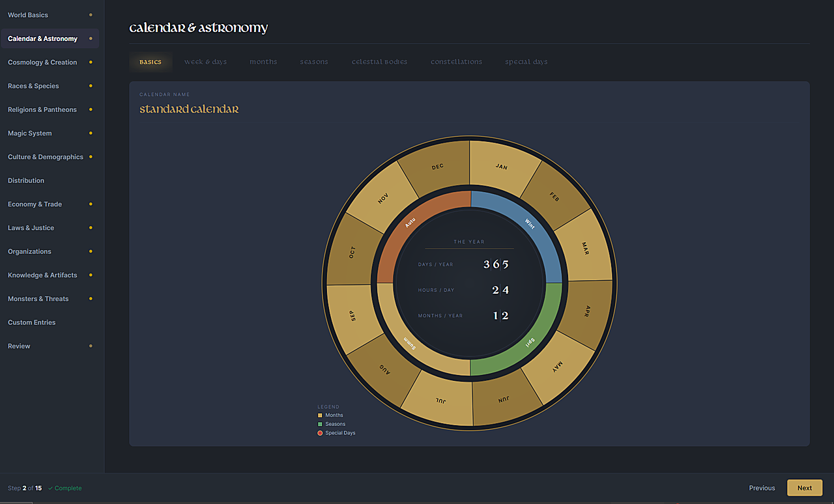Click the Step 2 of 15 text

point(25,488)
